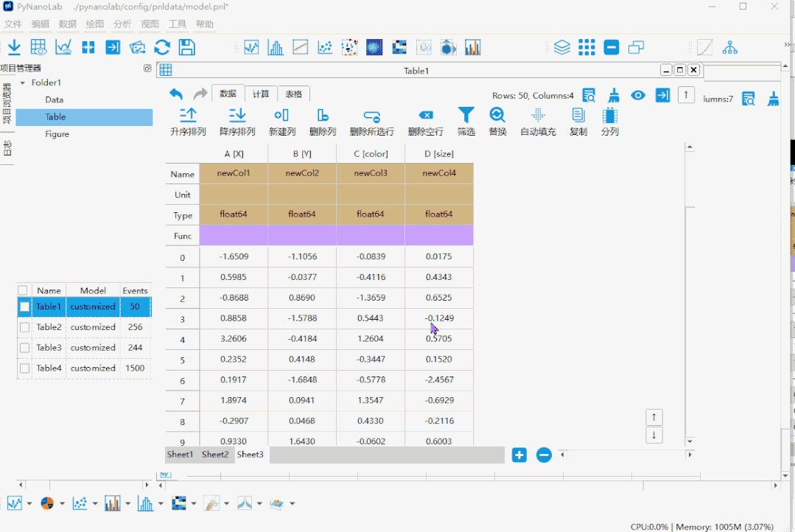Click the 分列 split column tool
This screenshot has height=532, width=795.
[x=609, y=122]
